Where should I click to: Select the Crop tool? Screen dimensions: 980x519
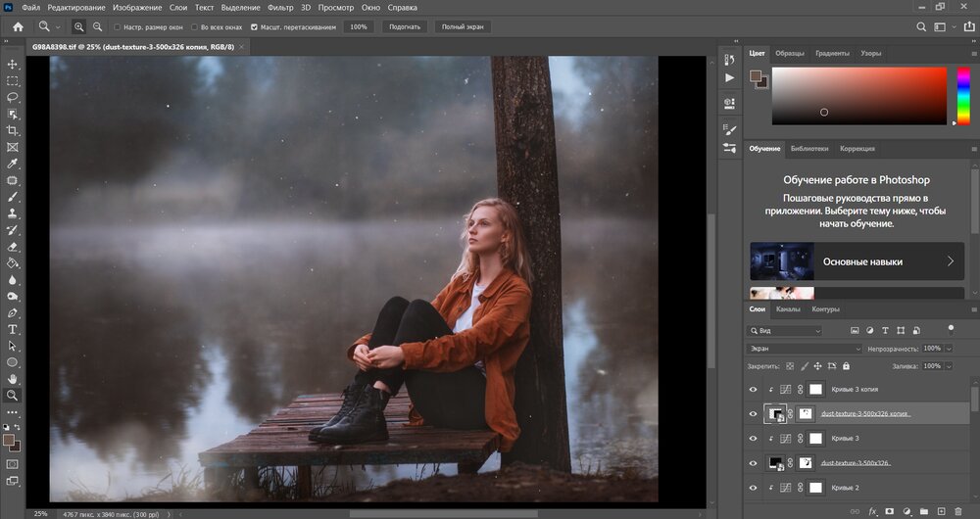13,130
